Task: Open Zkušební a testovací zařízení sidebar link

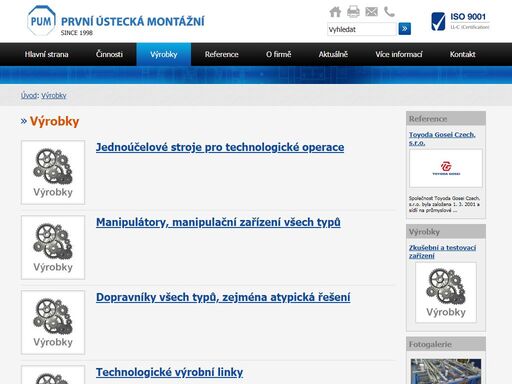Action: [442, 252]
